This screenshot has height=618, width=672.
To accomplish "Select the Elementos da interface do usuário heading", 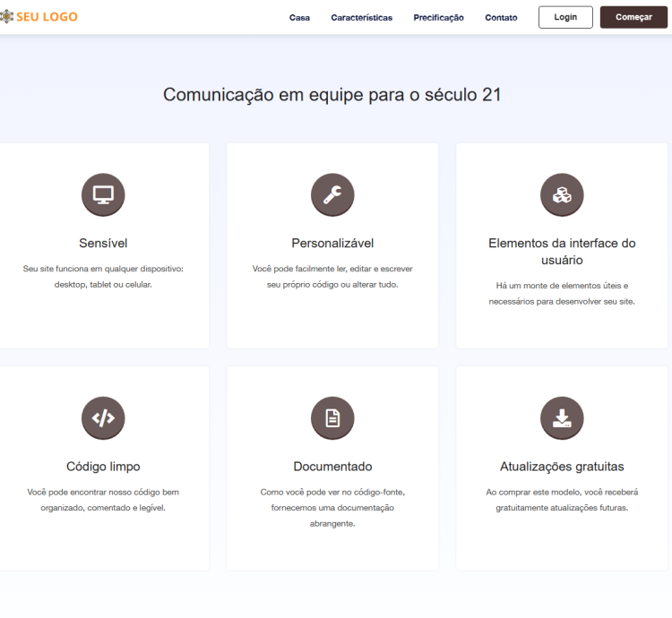I will pyautogui.click(x=562, y=252).
